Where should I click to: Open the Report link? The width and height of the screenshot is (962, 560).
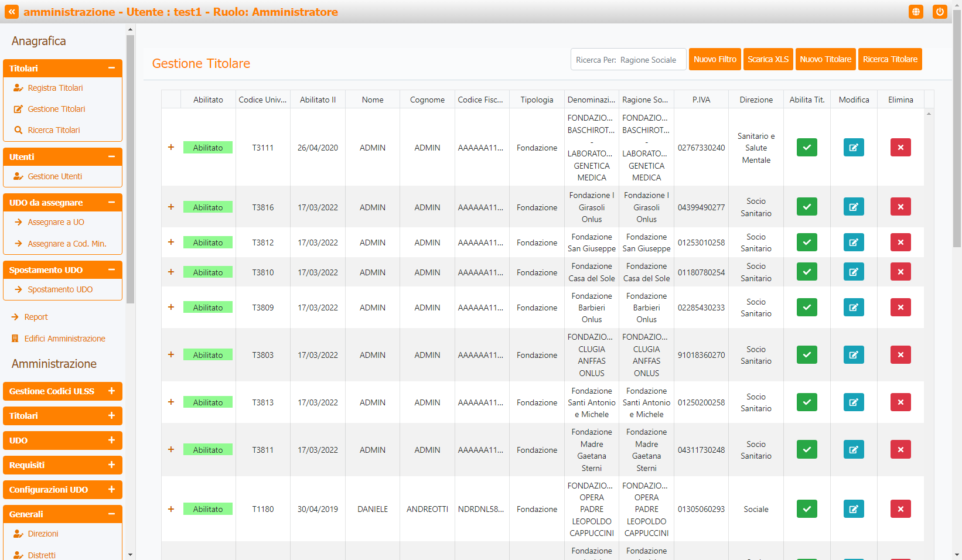pos(36,317)
